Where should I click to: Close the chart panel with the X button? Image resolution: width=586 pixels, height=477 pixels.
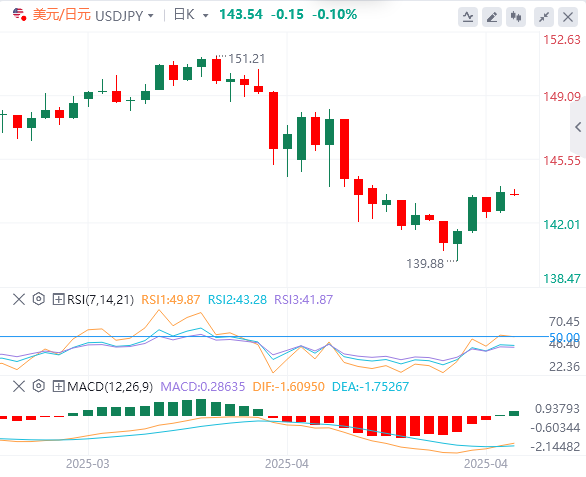click(568, 17)
